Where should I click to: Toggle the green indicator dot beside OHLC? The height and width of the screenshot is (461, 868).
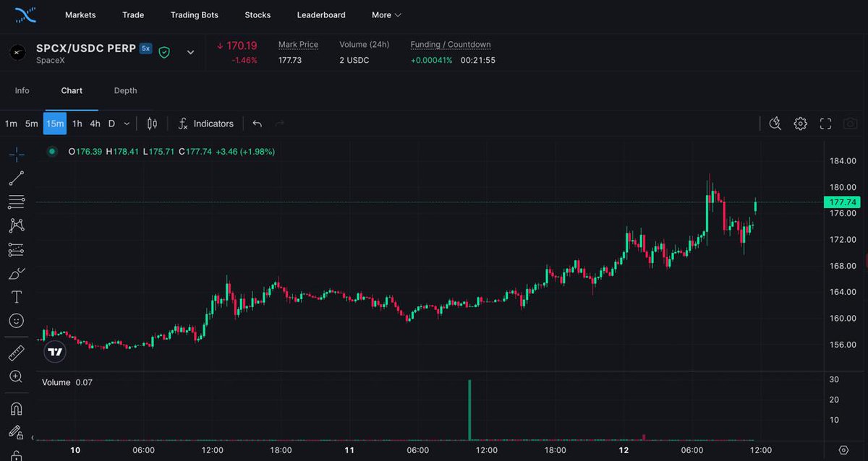52,152
